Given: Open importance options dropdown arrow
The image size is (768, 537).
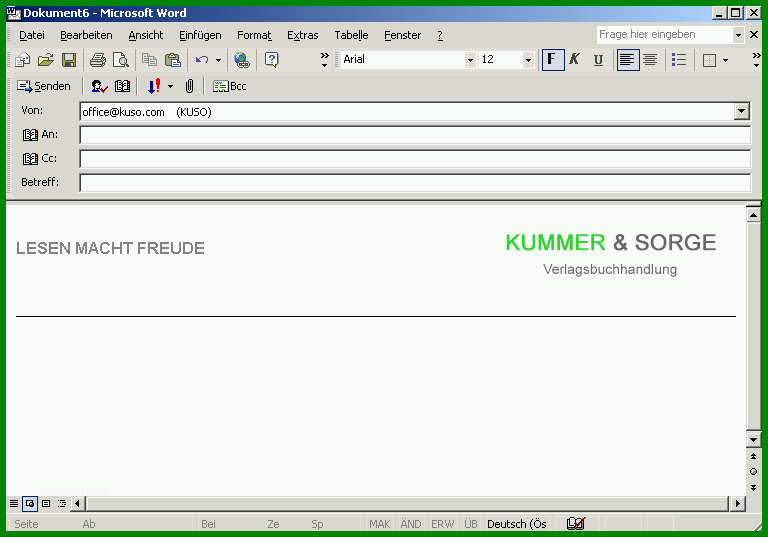Looking at the screenshot, I should click(x=170, y=87).
